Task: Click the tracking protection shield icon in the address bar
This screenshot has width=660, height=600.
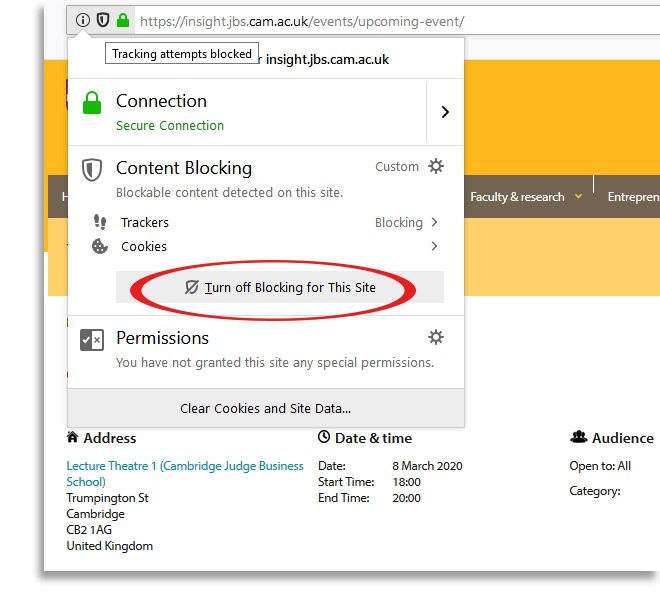Action: coord(103,20)
